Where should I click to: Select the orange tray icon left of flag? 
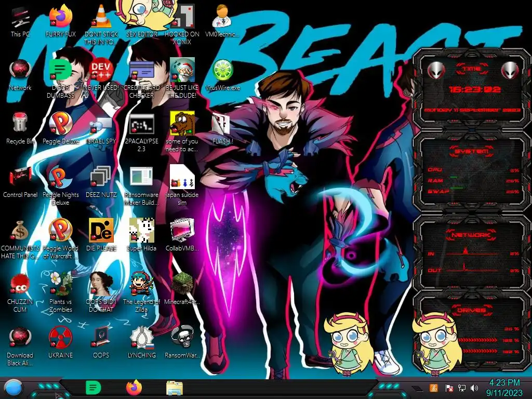(434, 388)
